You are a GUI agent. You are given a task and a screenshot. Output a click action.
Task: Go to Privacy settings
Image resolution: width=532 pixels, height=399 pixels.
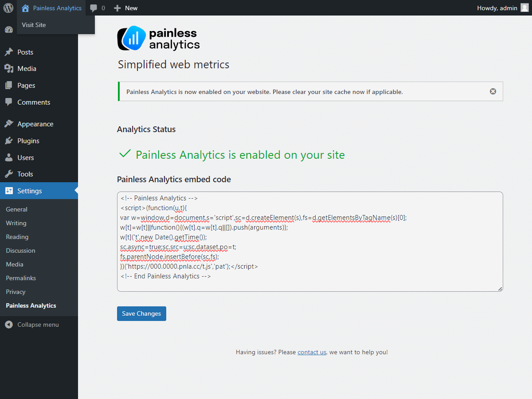(16, 292)
